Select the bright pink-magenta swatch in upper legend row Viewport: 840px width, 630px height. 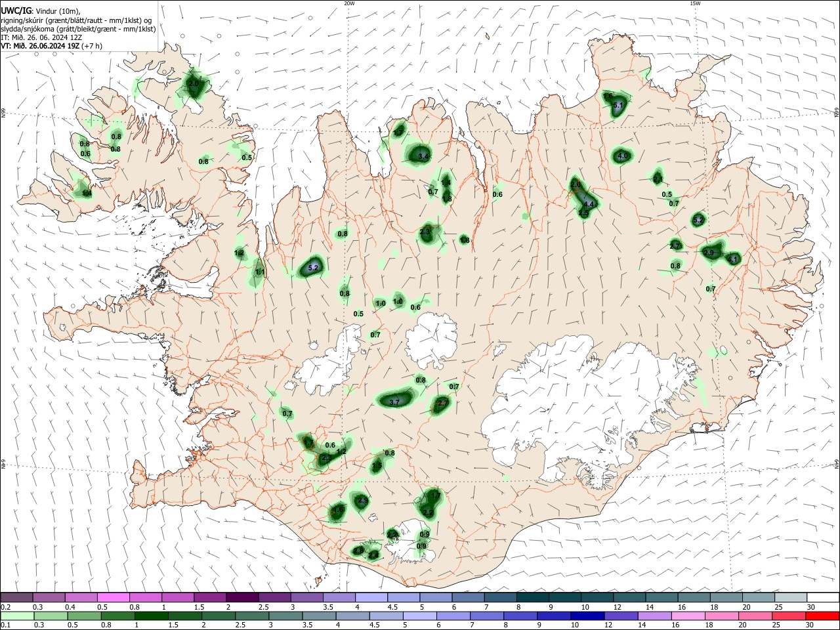click(113, 597)
